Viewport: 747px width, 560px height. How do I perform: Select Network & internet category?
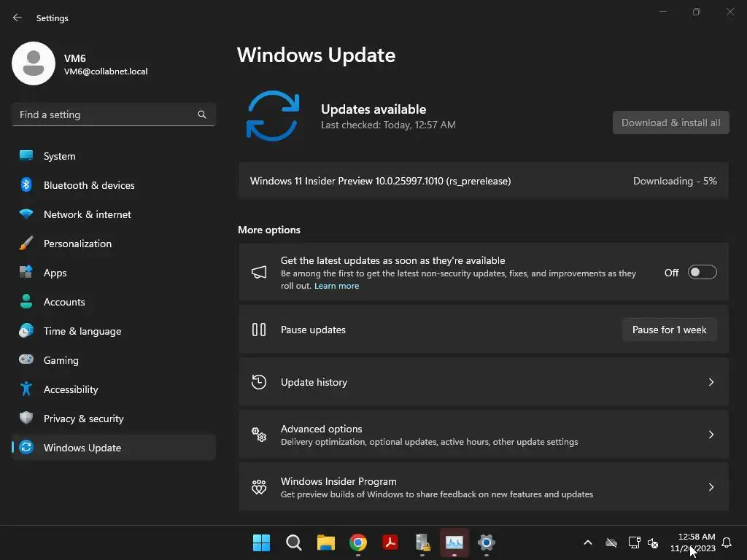click(114, 214)
